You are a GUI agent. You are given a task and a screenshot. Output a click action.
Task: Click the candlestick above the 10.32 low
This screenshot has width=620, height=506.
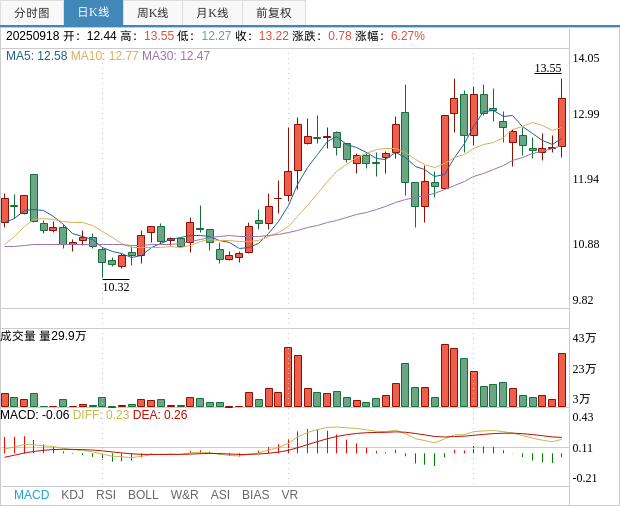point(102,256)
